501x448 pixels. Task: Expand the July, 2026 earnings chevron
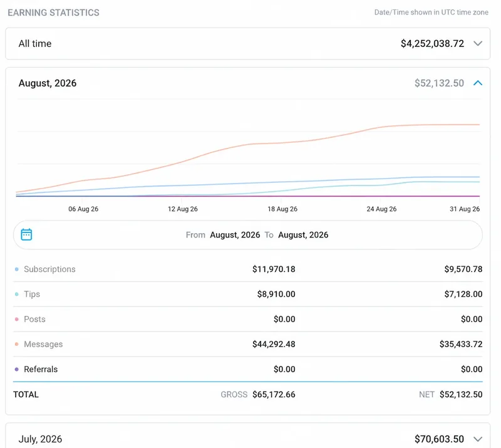point(478,439)
